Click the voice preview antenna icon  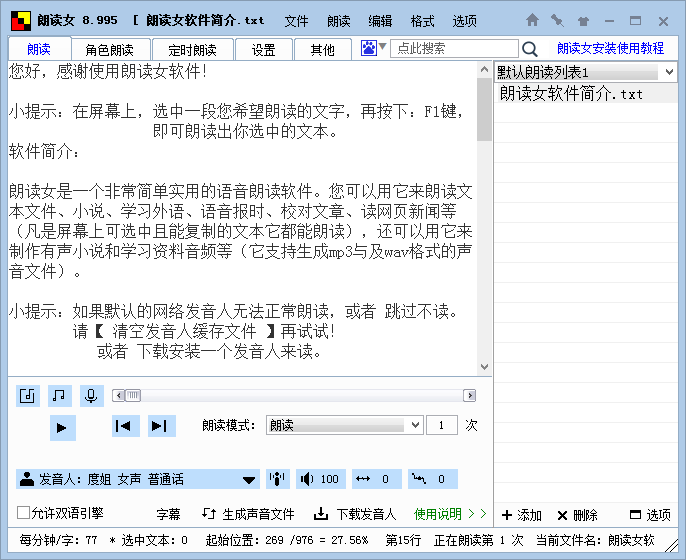coord(277,479)
